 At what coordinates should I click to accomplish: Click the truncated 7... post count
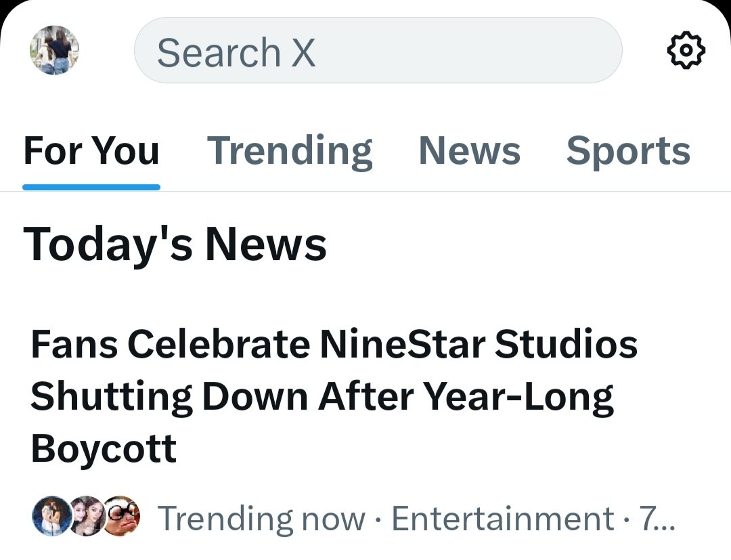tap(657, 519)
